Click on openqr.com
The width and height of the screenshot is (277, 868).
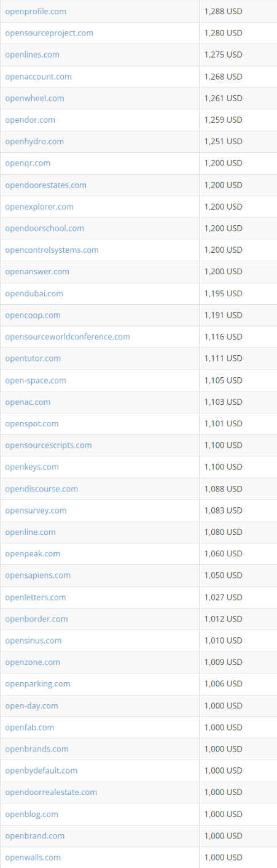(x=28, y=163)
